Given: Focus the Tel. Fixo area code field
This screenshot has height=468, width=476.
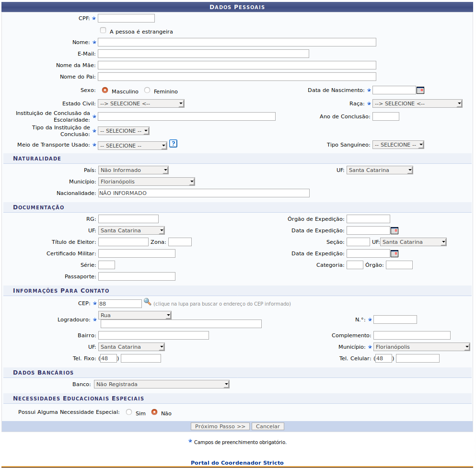Looking at the screenshot, I should click(x=109, y=358).
